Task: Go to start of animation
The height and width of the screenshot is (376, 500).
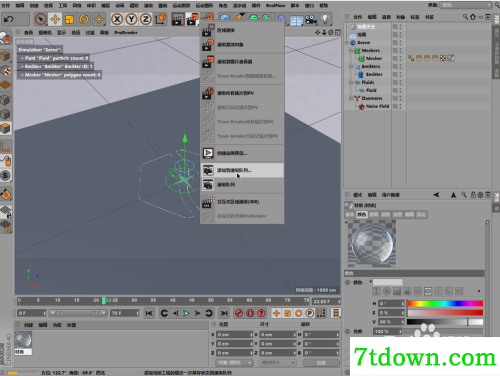Action: [149, 313]
